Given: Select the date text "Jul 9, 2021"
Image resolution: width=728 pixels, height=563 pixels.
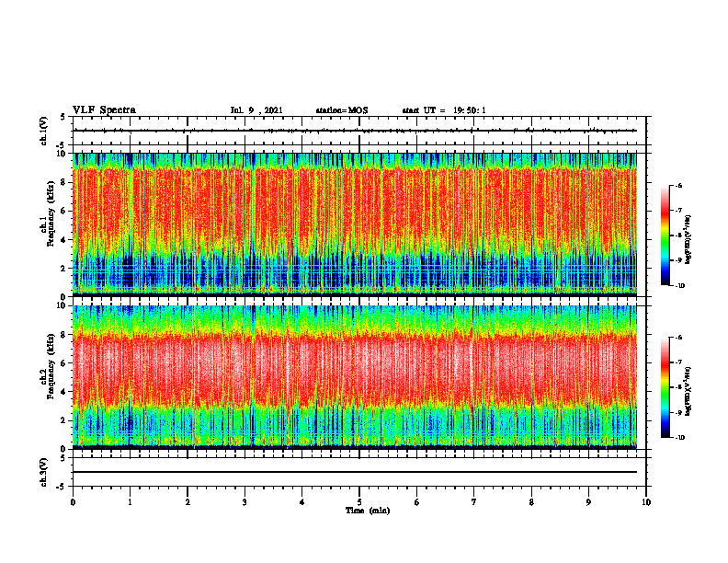Looking at the screenshot, I should (256, 110).
